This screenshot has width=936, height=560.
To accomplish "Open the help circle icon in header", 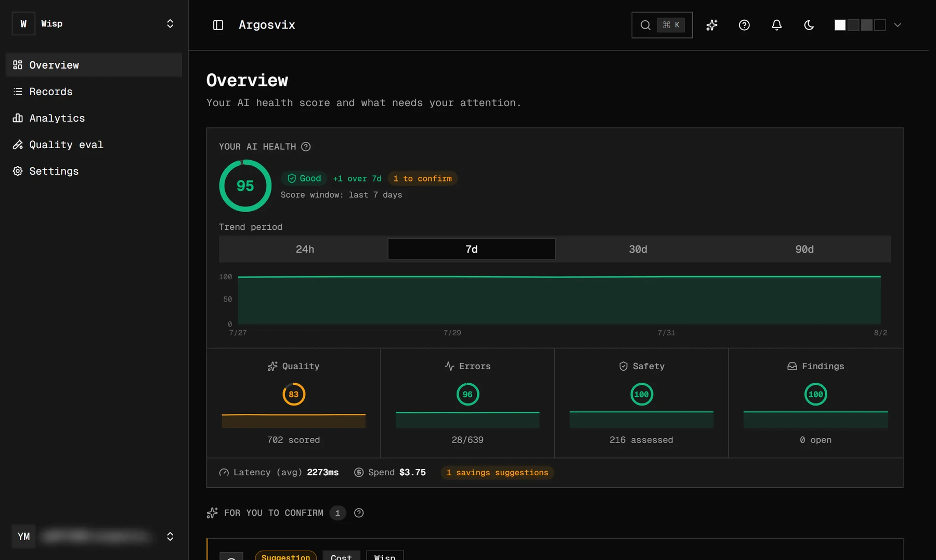I will [x=744, y=25].
